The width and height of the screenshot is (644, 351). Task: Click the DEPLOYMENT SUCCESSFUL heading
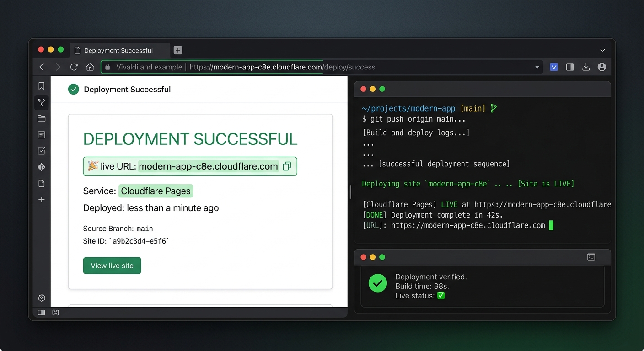click(190, 139)
